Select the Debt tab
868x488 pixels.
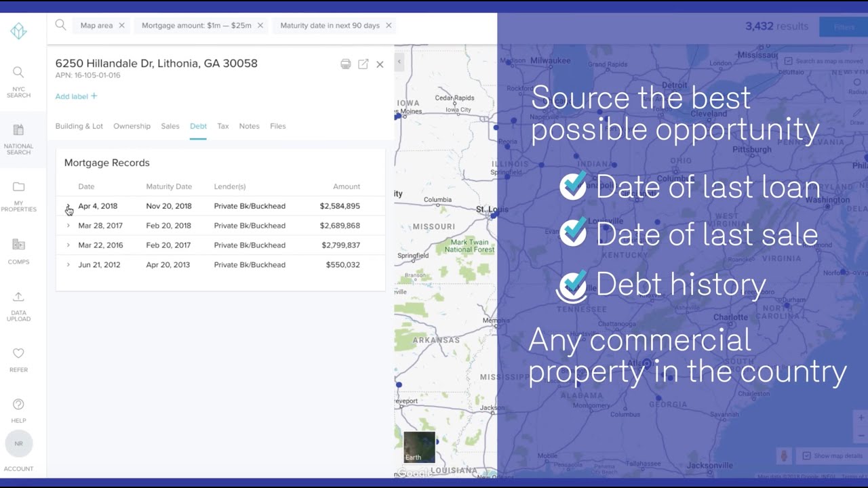198,126
